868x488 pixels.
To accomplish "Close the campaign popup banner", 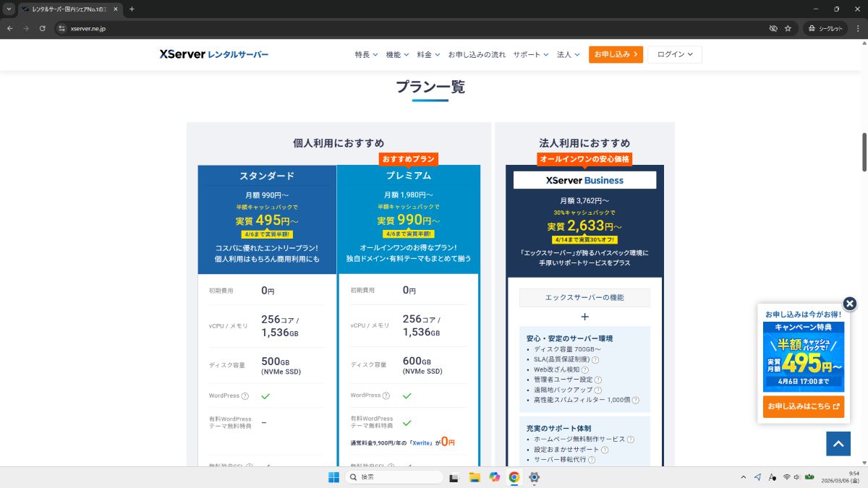I will pos(850,304).
